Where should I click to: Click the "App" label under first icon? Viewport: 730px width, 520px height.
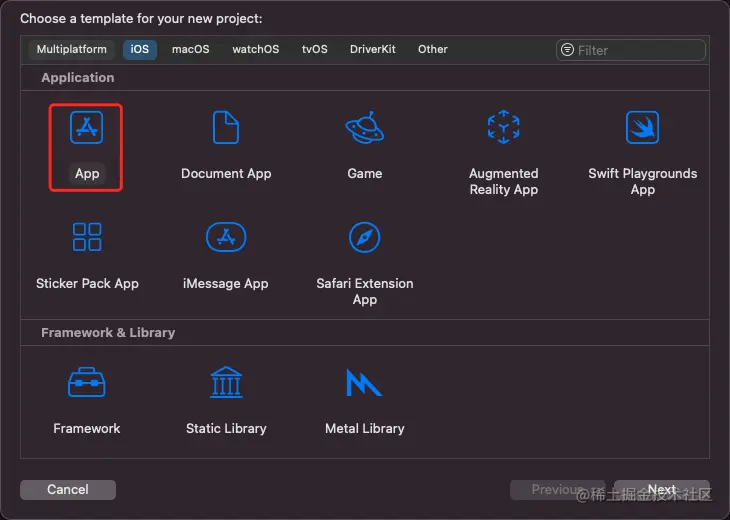[87, 174]
